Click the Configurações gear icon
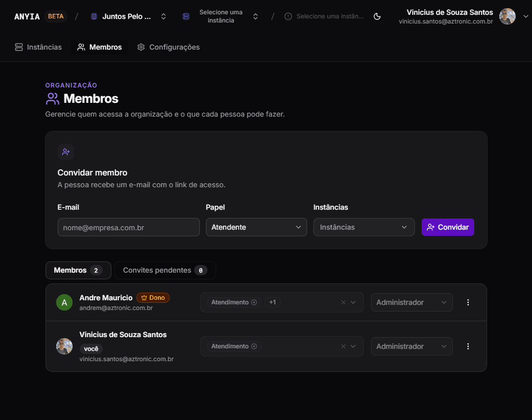Image resolution: width=532 pixels, height=420 pixels. click(141, 47)
